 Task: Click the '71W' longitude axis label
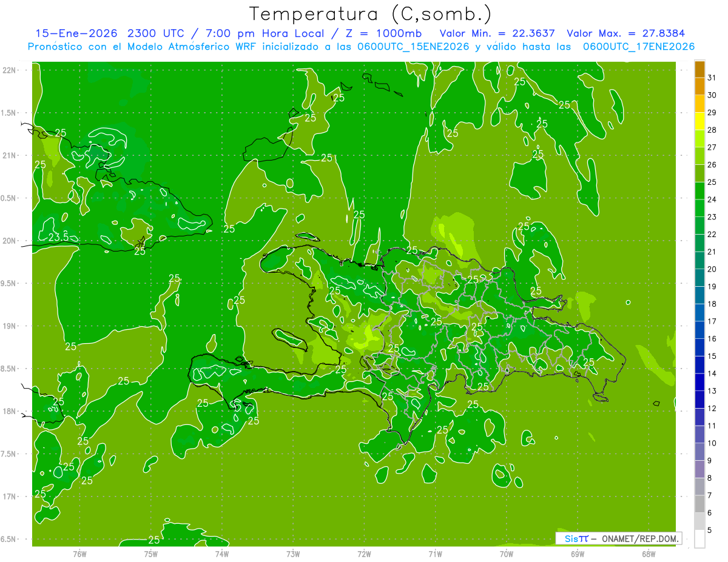(x=435, y=554)
